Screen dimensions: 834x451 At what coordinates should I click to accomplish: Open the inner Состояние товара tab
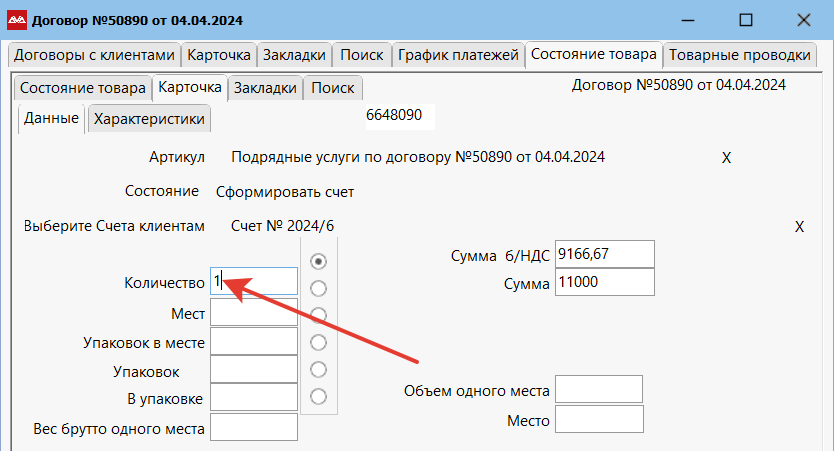click(82, 88)
